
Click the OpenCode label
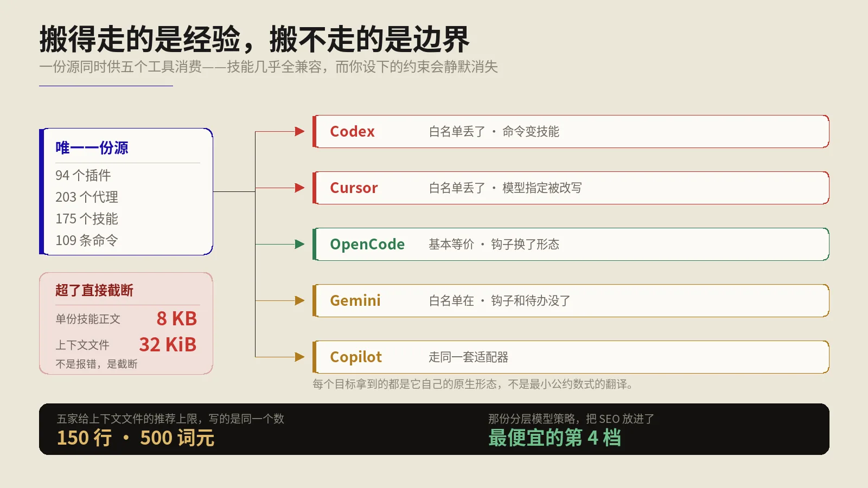pyautogui.click(x=367, y=244)
